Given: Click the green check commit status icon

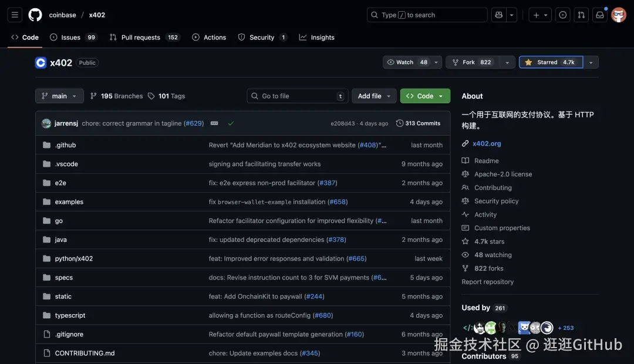Looking at the screenshot, I should point(231,123).
